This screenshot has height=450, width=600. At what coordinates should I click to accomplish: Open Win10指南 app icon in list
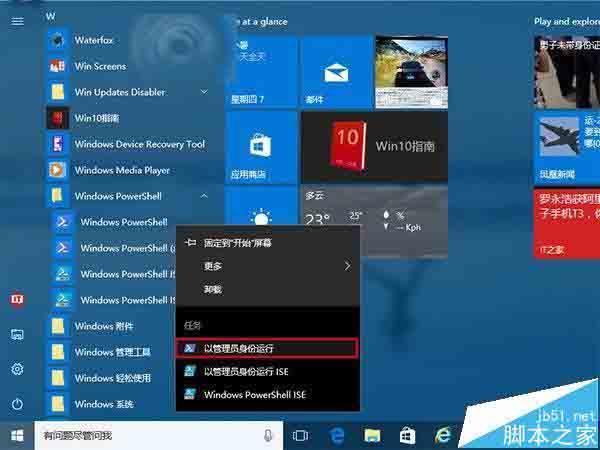58,118
